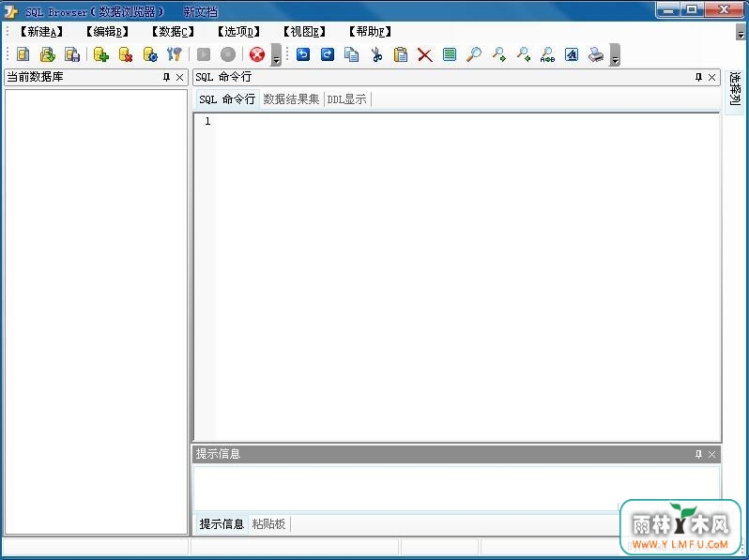
Task: Minimize the SQL Browser window
Action: tap(668, 9)
